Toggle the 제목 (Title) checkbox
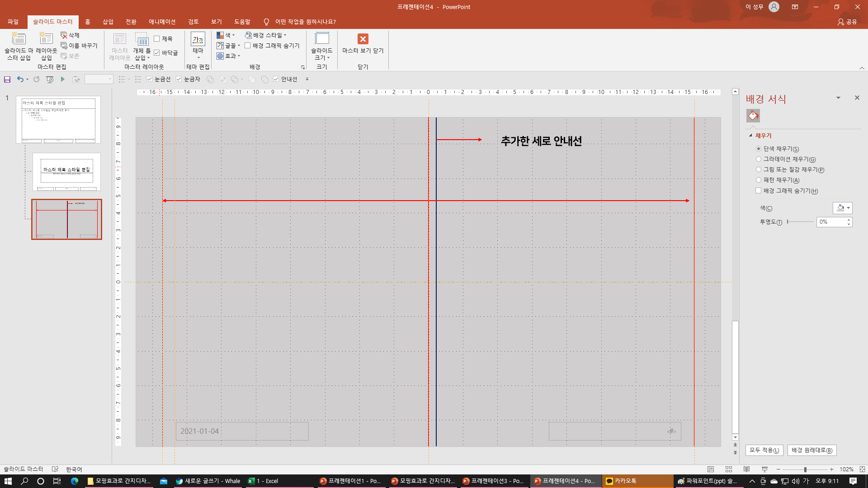 tap(157, 39)
